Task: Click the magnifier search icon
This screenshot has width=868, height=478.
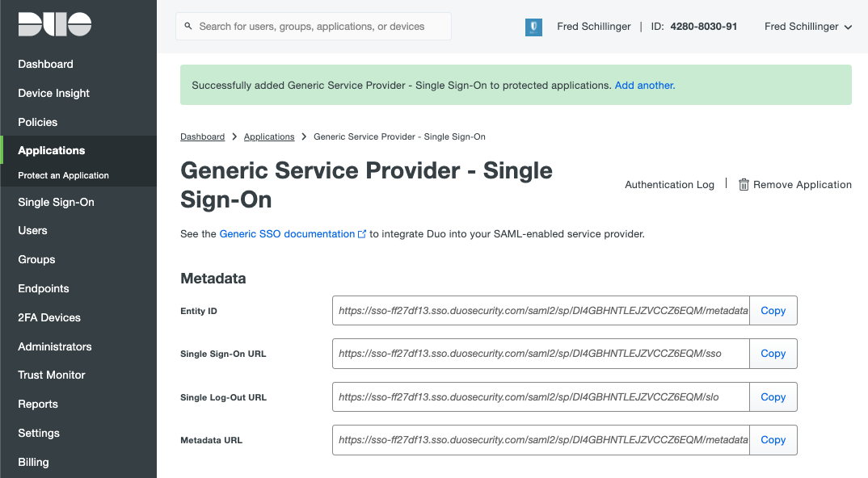Action: (188, 26)
